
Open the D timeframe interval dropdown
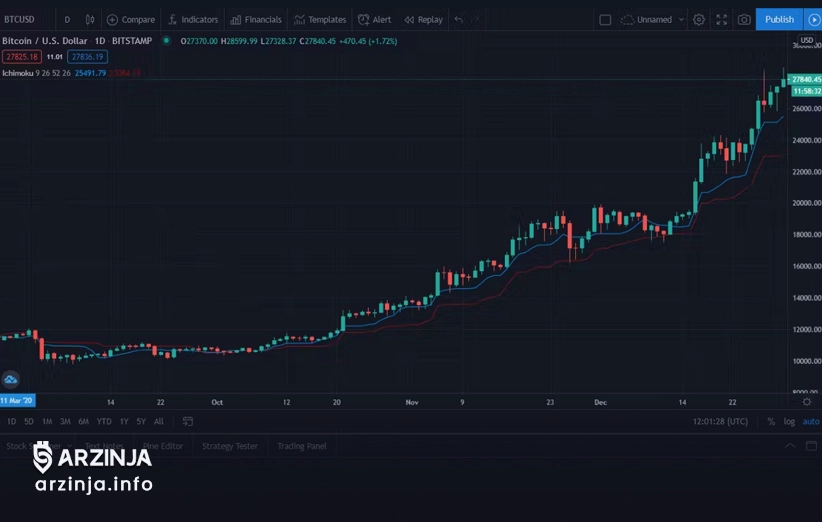click(x=67, y=19)
